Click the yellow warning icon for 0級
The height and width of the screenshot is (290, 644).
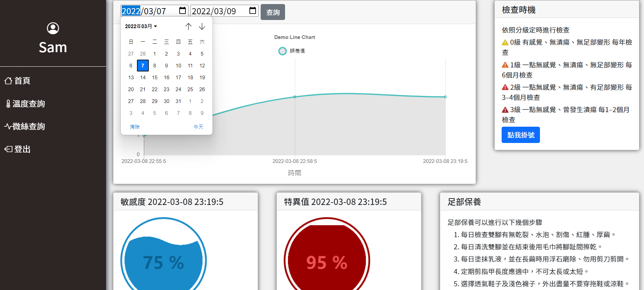(x=505, y=42)
